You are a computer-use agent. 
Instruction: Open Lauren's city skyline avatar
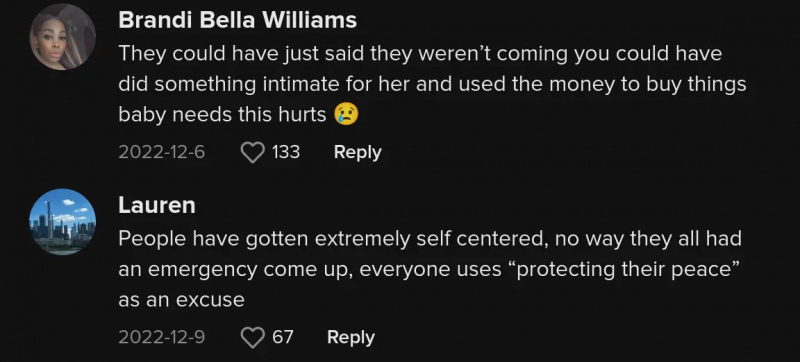63,222
